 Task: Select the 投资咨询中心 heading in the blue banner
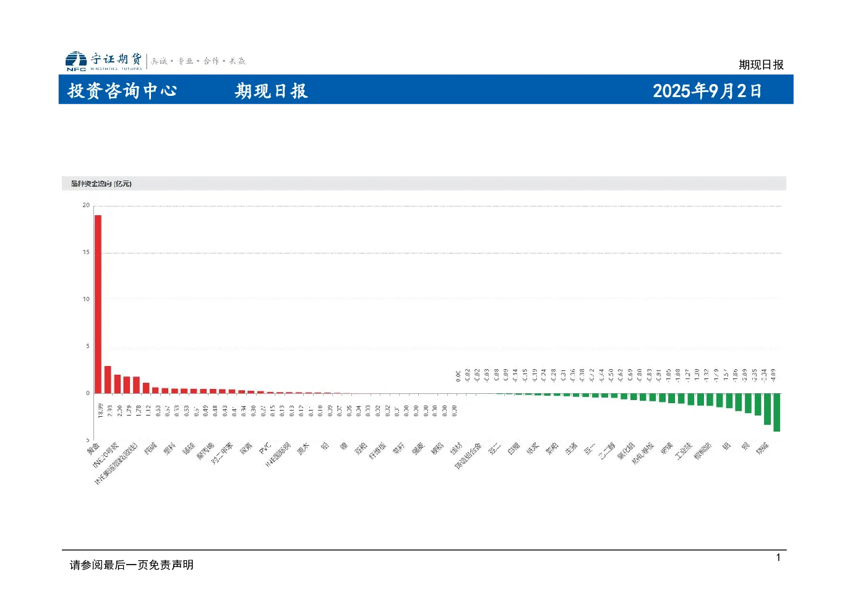click(122, 91)
